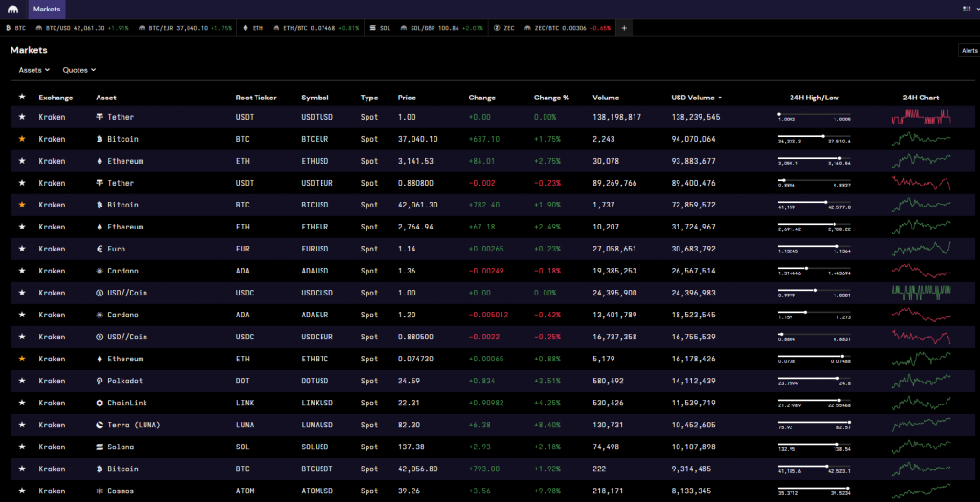This screenshot has height=502, width=980.
Task: Click USD volume 138,239,545 cell
Action: [696, 117]
